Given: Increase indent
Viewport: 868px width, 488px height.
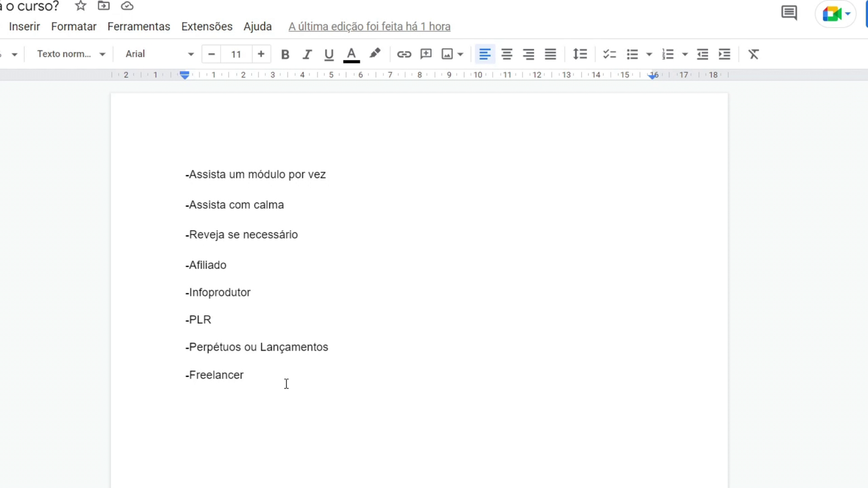Looking at the screenshot, I should pyautogui.click(x=724, y=54).
